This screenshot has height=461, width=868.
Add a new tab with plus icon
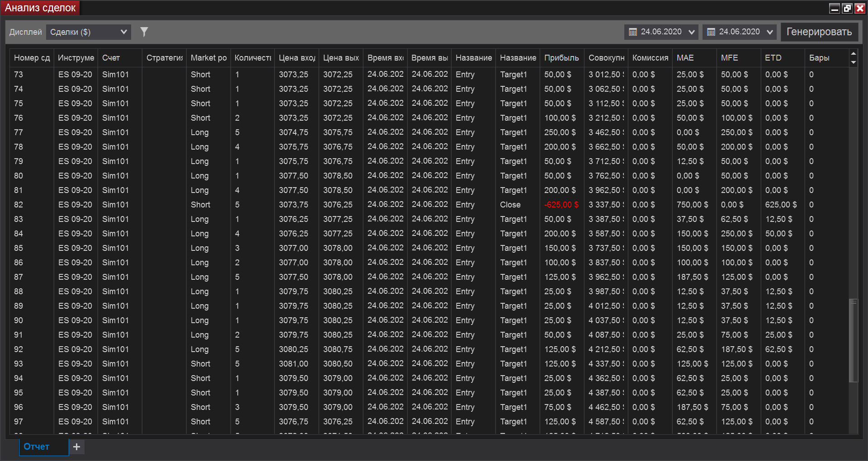pos(77,447)
